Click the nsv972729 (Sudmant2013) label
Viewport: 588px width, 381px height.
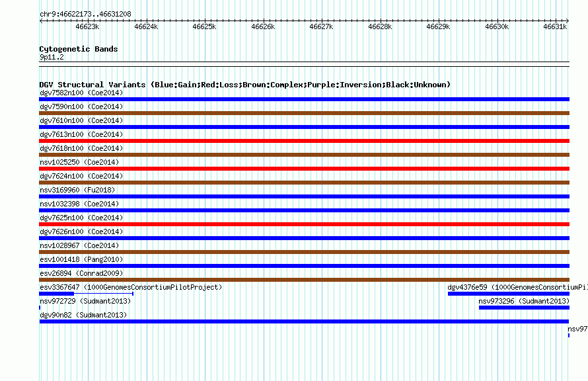(85, 301)
